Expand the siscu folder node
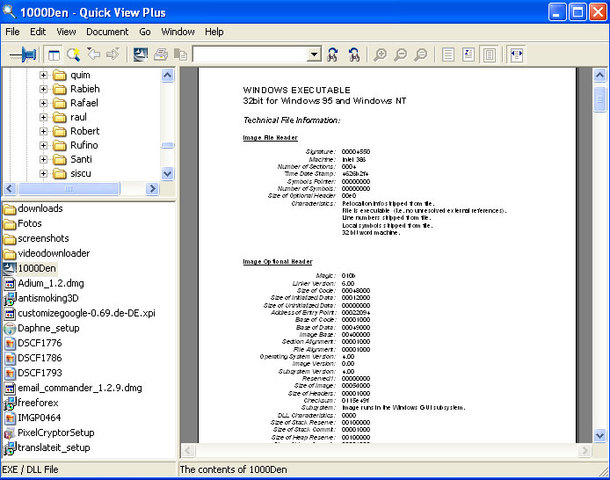The image size is (610, 480). click(x=43, y=173)
